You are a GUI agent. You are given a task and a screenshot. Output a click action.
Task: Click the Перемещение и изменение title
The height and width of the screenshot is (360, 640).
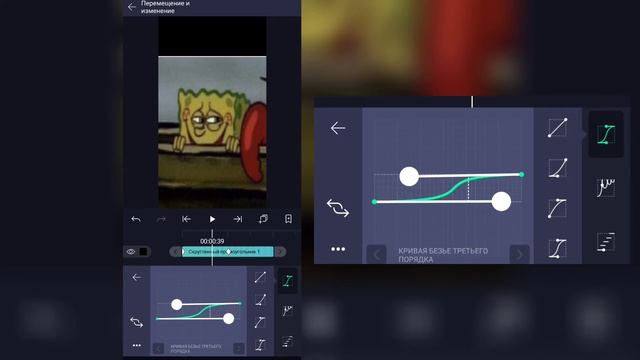165,7
